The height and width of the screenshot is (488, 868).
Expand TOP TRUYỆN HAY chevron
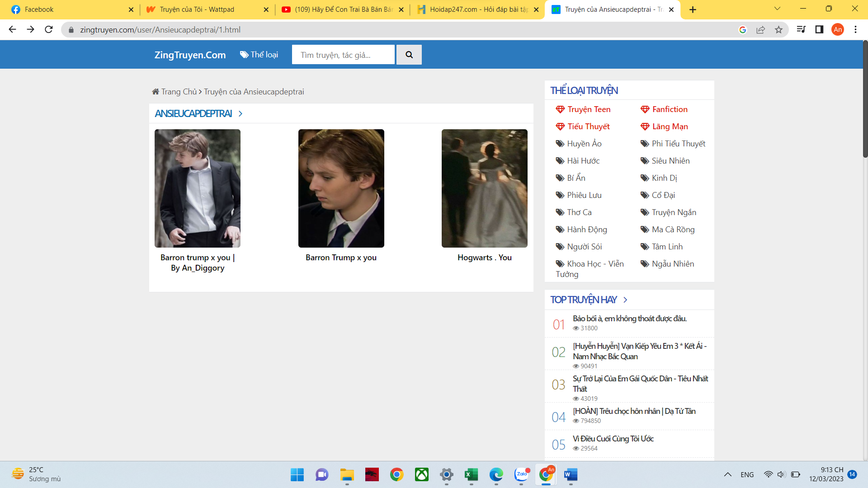point(625,300)
